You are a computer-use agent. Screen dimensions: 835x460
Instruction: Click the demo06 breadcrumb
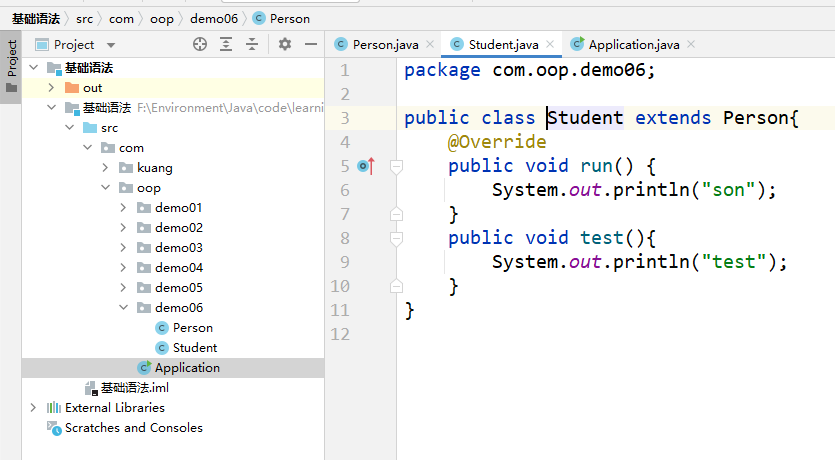[214, 19]
